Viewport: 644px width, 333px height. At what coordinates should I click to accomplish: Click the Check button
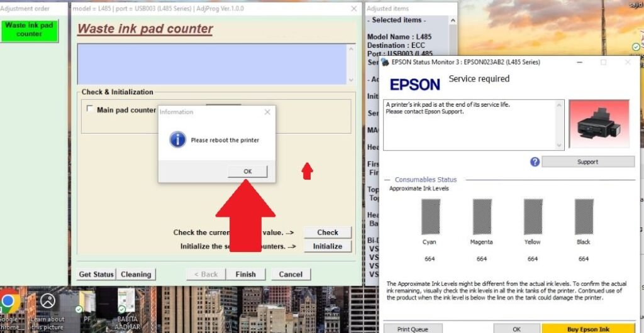(x=327, y=232)
